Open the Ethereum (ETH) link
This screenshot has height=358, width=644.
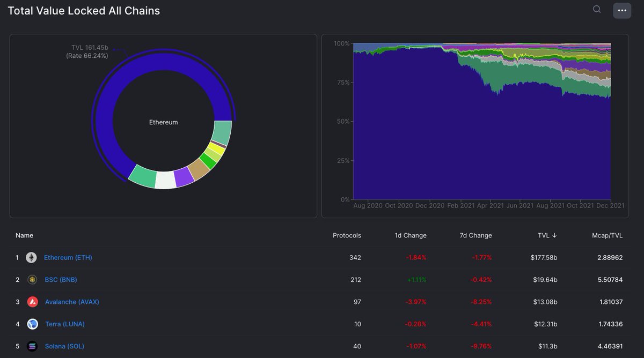(68, 258)
